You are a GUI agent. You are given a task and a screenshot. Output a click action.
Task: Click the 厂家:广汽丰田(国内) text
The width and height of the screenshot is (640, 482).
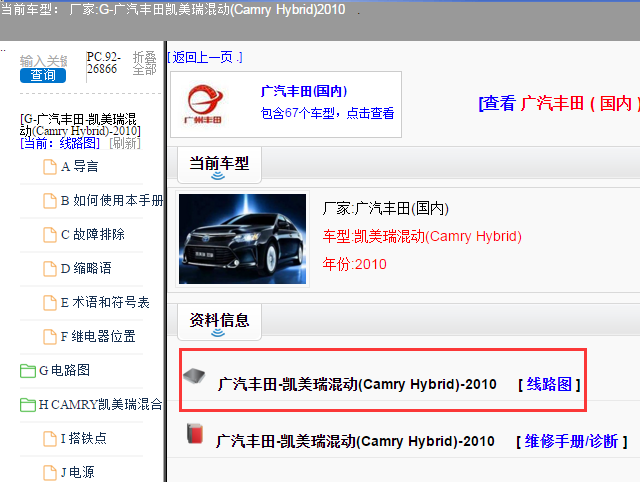coord(386,209)
